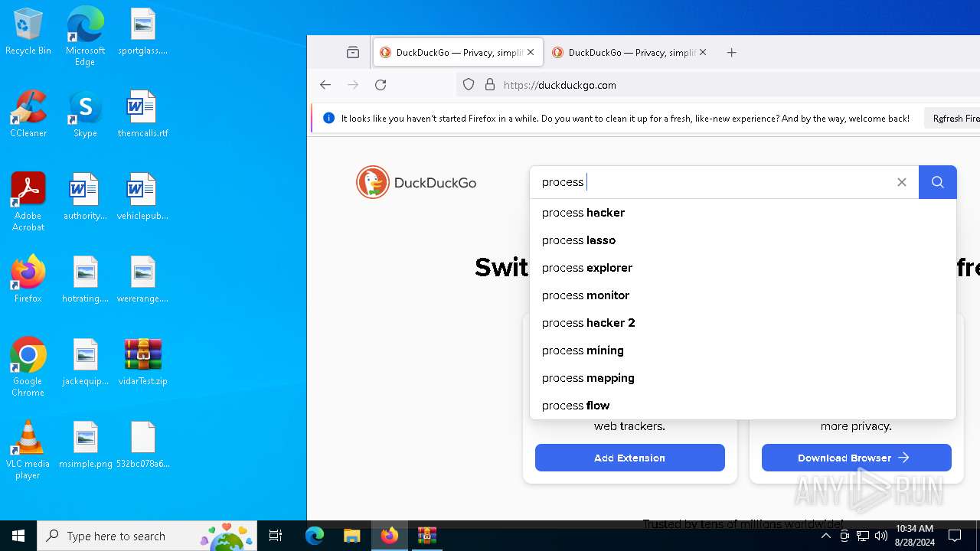Open taskbar clock and date
Screen dimensions: 980x551
[914, 536]
